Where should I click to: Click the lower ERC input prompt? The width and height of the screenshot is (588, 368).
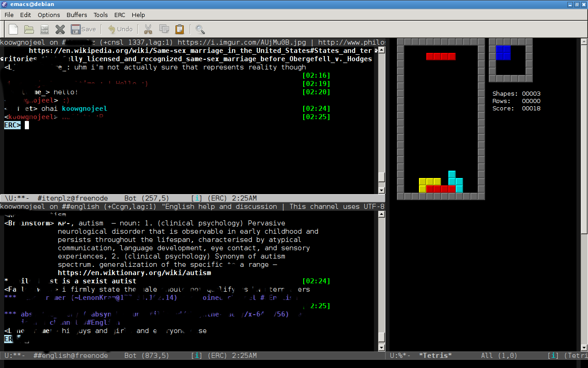point(12,339)
